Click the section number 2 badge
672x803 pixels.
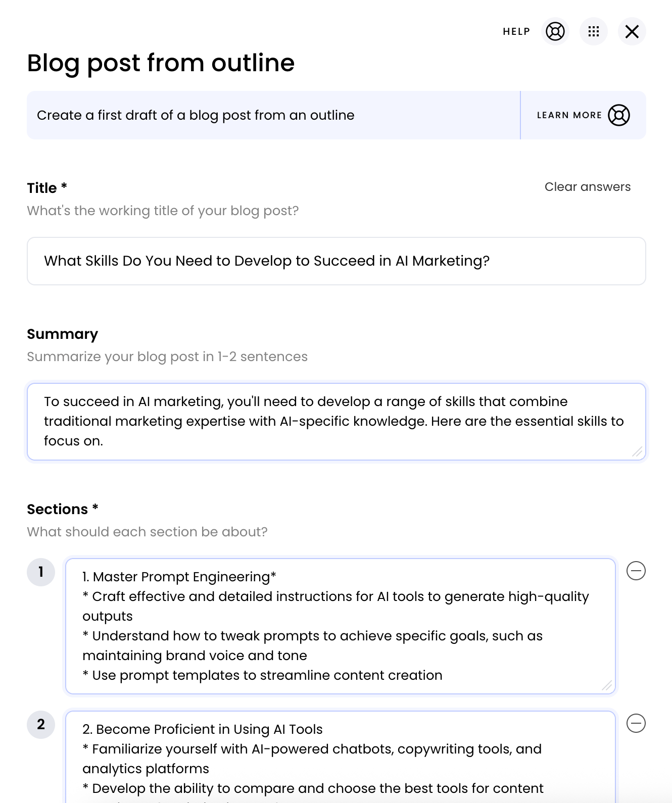coord(41,725)
